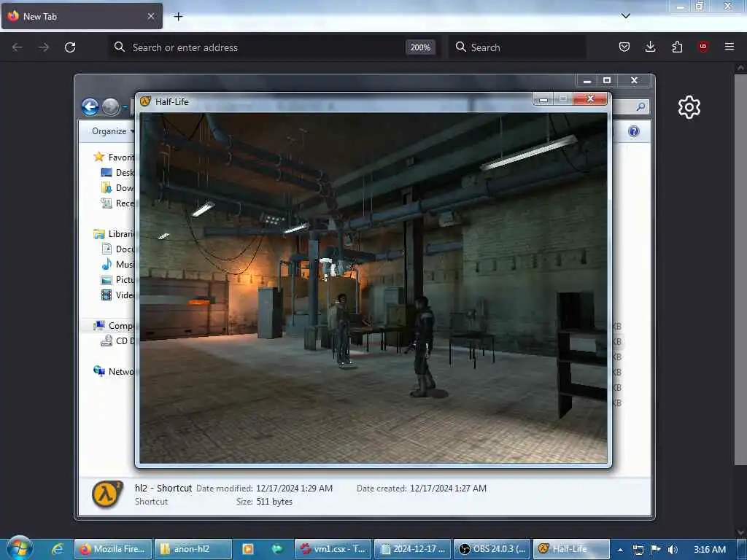Switch to 2024-12-17 notepad taskbar button
This screenshot has height=560, width=747.
click(x=413, y=549)
